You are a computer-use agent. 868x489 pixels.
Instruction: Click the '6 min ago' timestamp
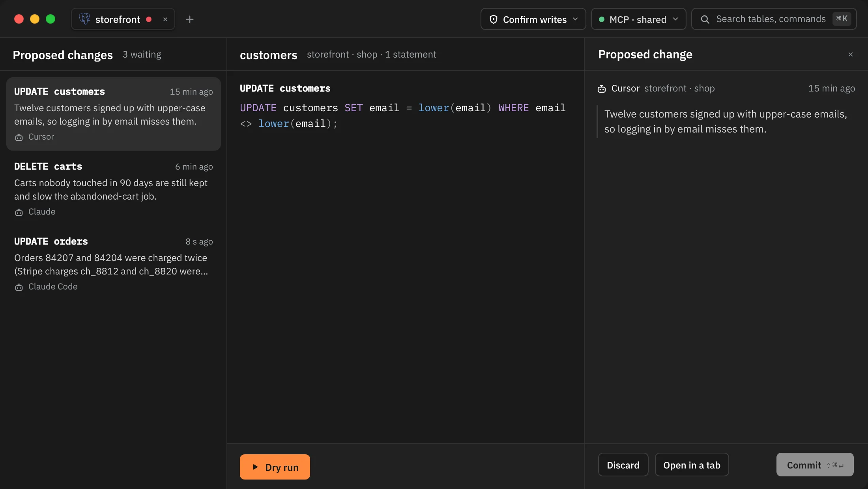pos(194,166)
